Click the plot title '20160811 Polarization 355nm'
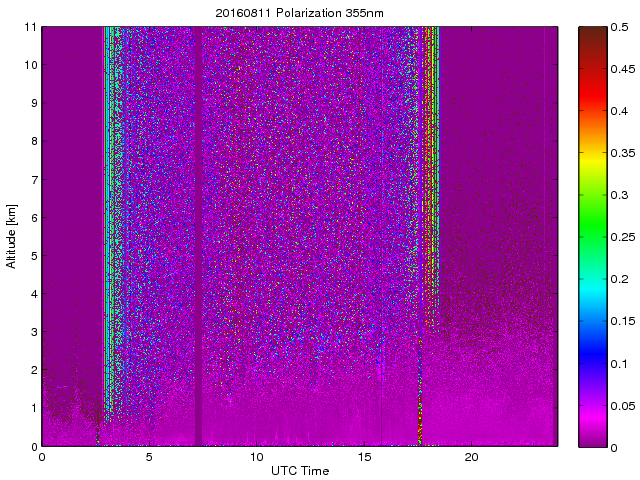Image resolution: width=640 pixels, height=480 pixels. coord(300,13)
